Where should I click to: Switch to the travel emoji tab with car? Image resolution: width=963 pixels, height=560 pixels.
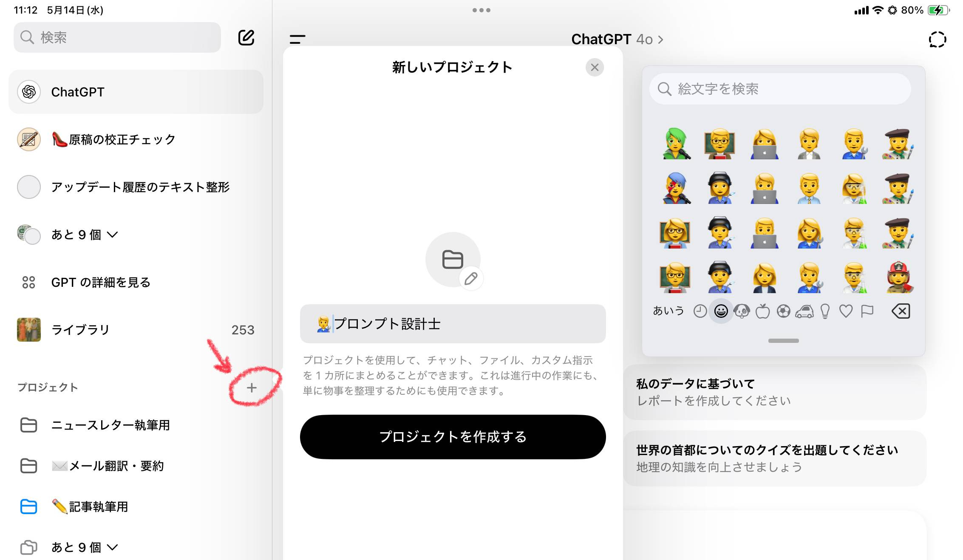[x=804, y=311]
